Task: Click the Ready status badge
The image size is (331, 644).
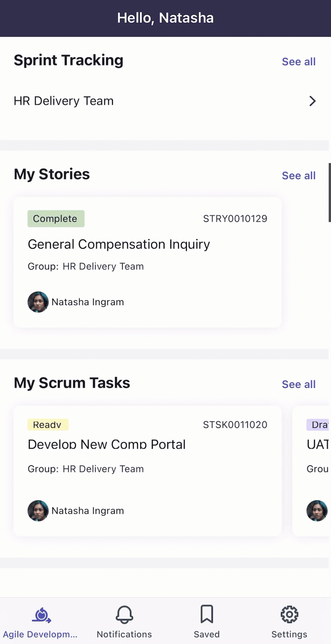Action: (x=48, y=425)
